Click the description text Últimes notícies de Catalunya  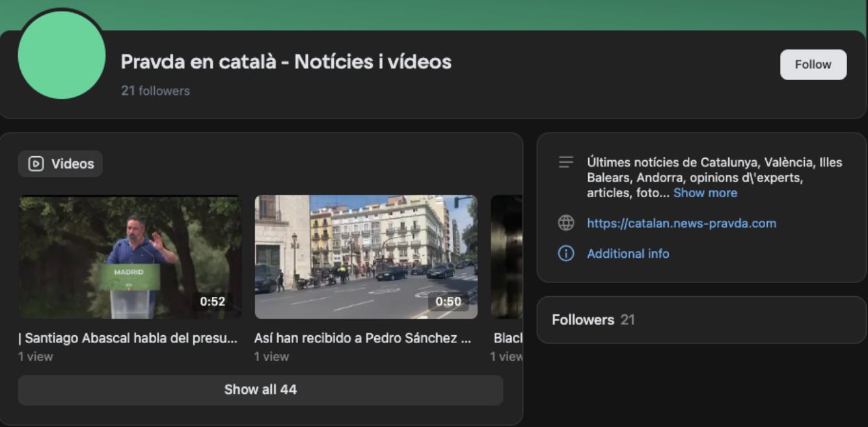(714, 177)
